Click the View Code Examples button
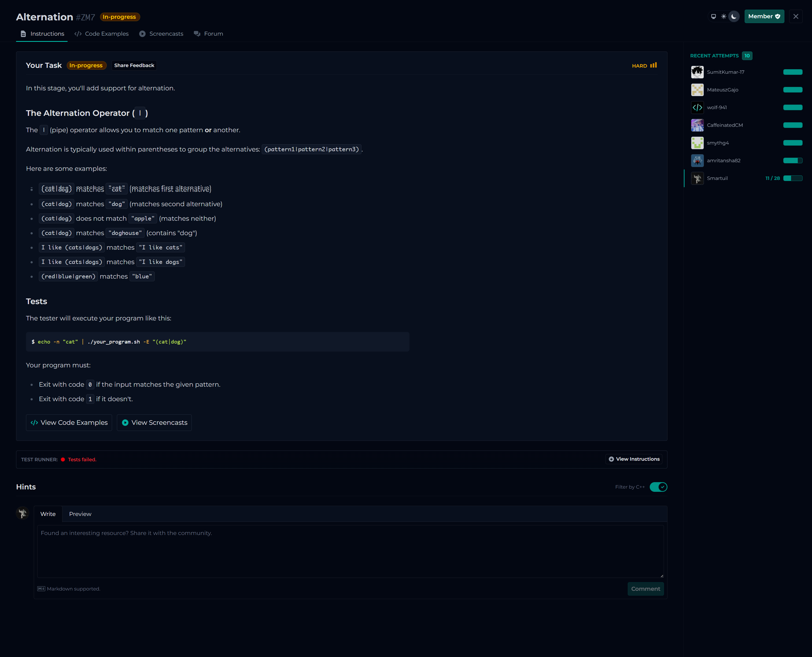This screenshot has width=812, height=657. click(69, 423)
